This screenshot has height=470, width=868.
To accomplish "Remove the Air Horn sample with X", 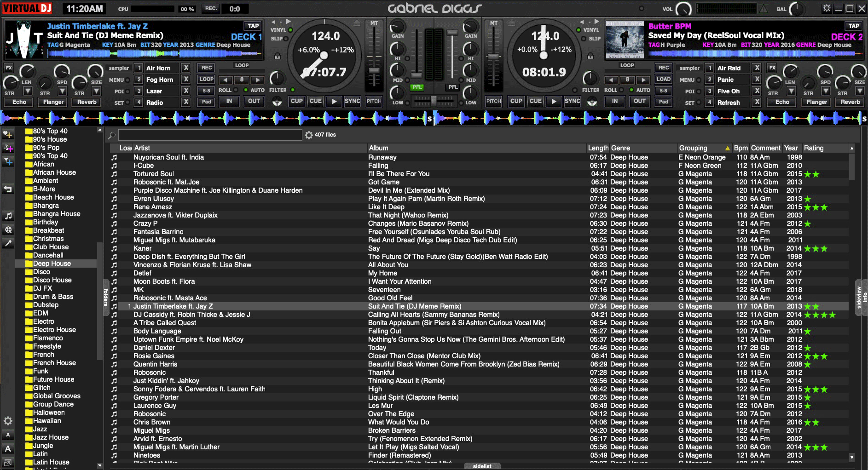I will (x=186, y=68).
